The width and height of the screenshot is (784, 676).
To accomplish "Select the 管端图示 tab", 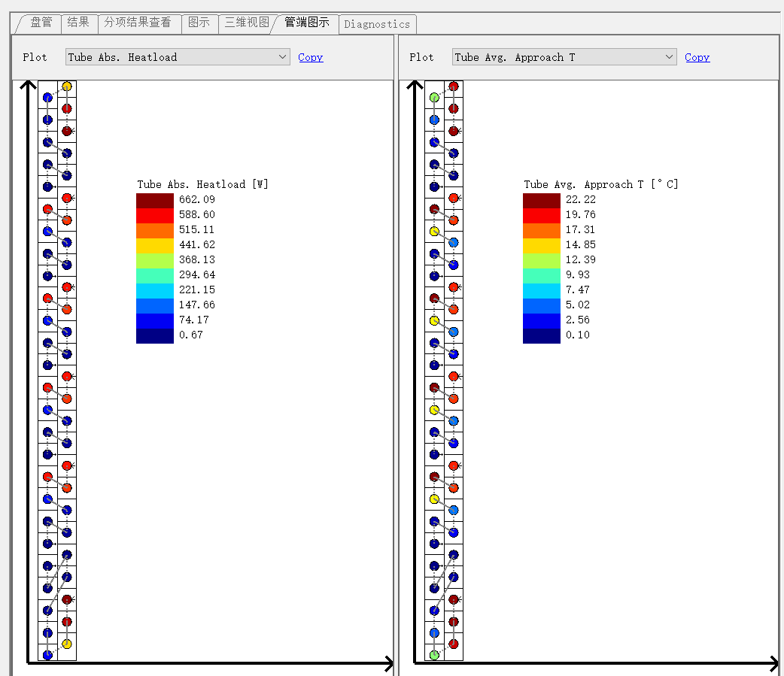I will coord(306,23).
